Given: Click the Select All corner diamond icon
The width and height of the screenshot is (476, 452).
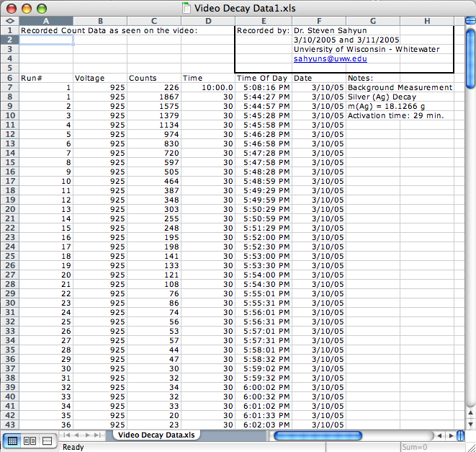Looking at the screenshot, I should pyautogui.click(x=10, y=21).
